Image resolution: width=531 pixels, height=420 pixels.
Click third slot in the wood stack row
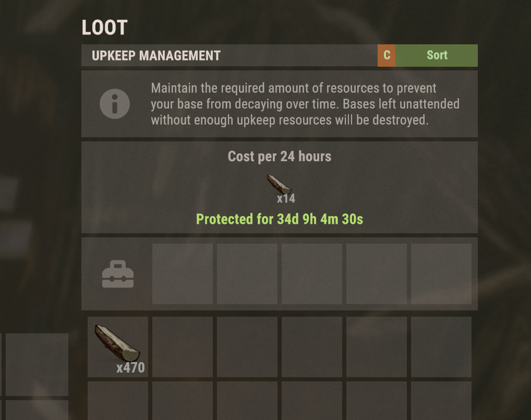(247, 347)
